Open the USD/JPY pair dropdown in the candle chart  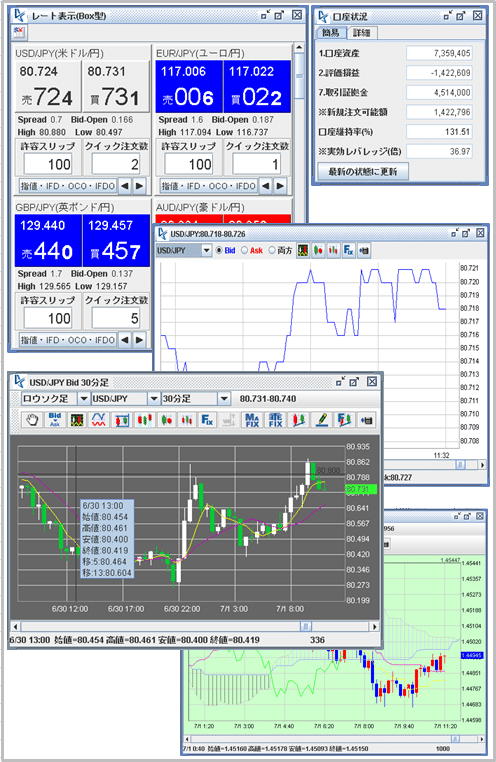click(x=154, y=398)
